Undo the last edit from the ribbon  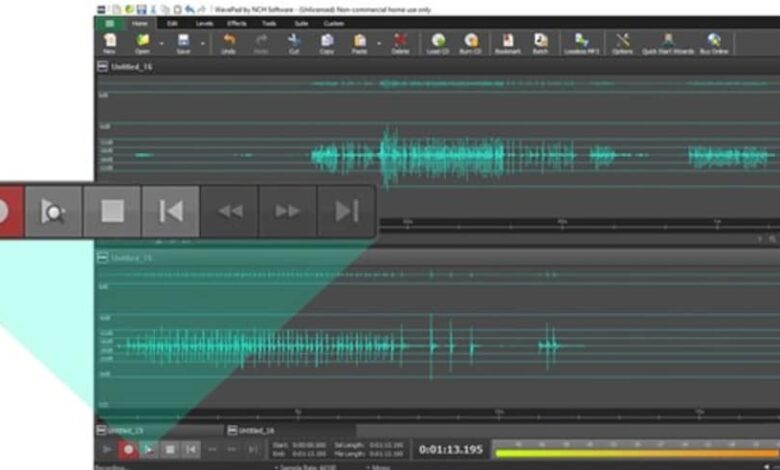(x=228, y=43)
